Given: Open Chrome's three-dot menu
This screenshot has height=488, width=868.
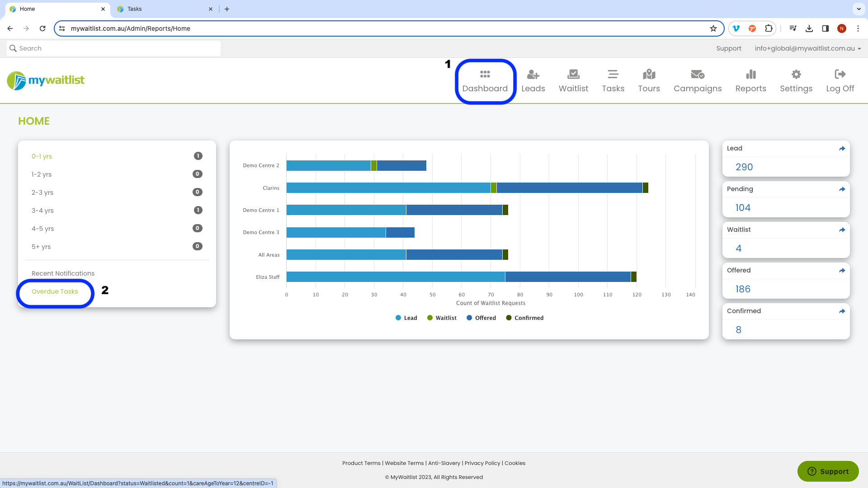Looking at the screenshot, I should coord(859,28).
